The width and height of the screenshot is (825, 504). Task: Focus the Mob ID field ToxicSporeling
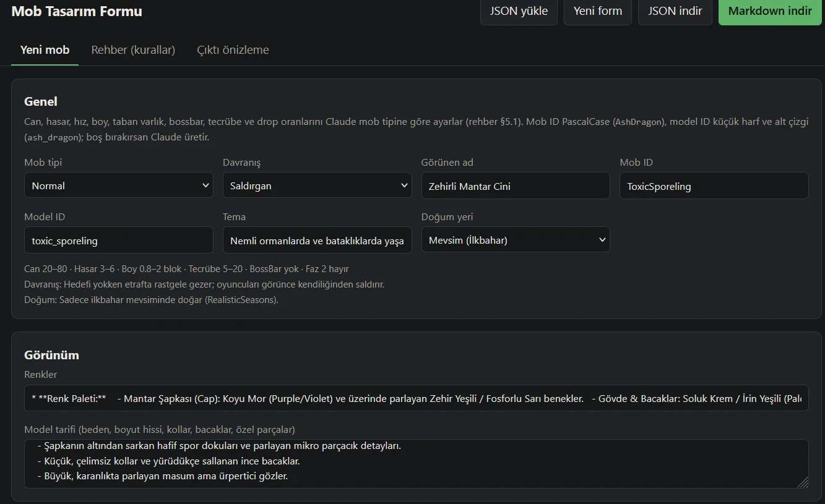[714, 186]
